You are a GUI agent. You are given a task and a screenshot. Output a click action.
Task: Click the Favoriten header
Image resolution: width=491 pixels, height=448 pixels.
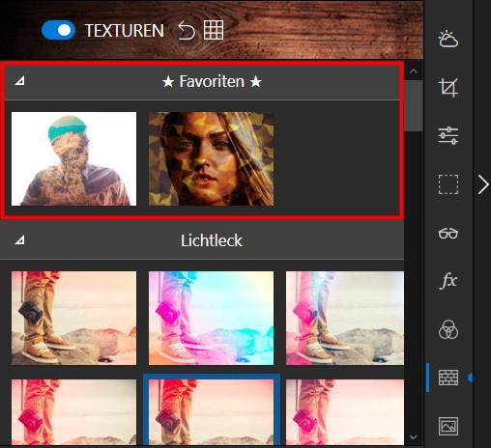(x=202, y=82)
